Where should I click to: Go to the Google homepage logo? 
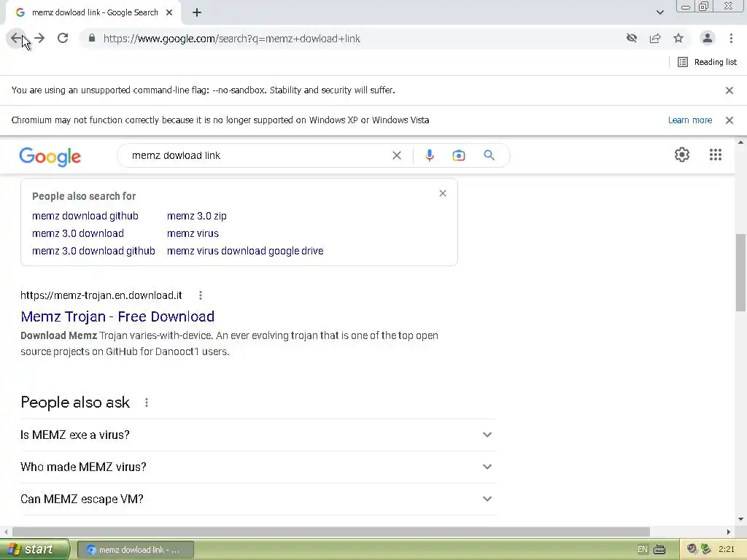[x=50, y=156]
